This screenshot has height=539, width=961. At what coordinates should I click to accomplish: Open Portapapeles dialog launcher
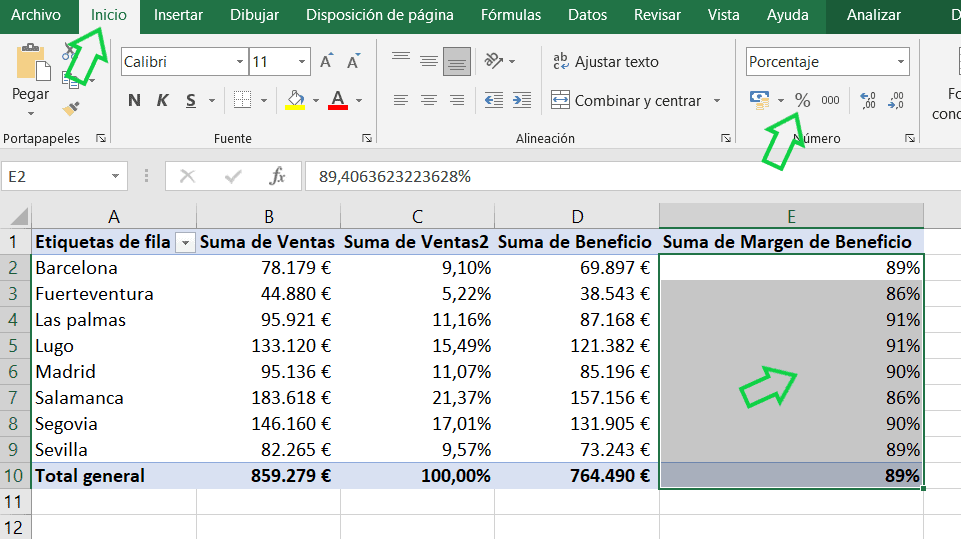pyautogui.click(x=101, y=139)
